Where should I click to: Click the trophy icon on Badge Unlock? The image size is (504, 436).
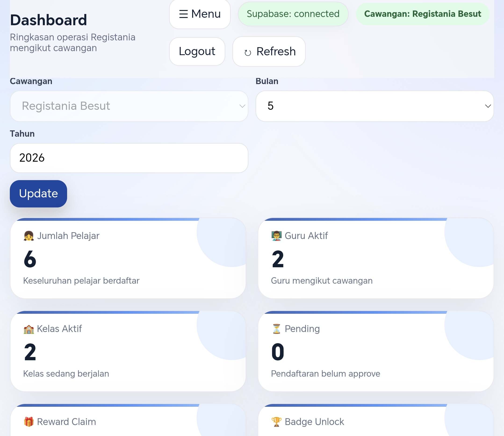click(x=277, y=422)
